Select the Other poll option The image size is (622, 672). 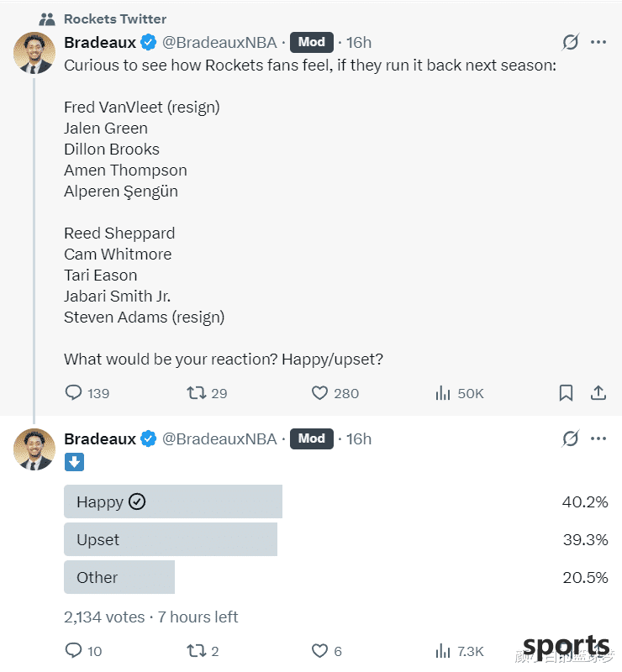(119, 577)
